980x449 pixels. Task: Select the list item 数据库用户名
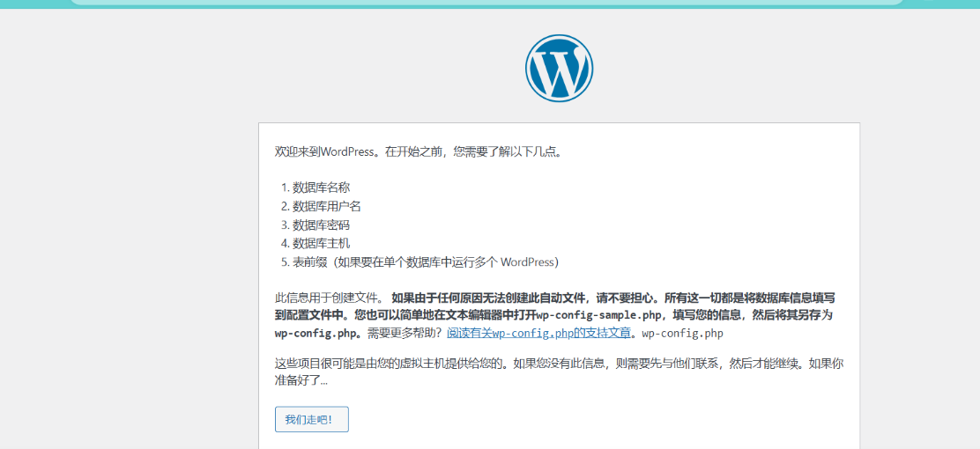[327, 206]
